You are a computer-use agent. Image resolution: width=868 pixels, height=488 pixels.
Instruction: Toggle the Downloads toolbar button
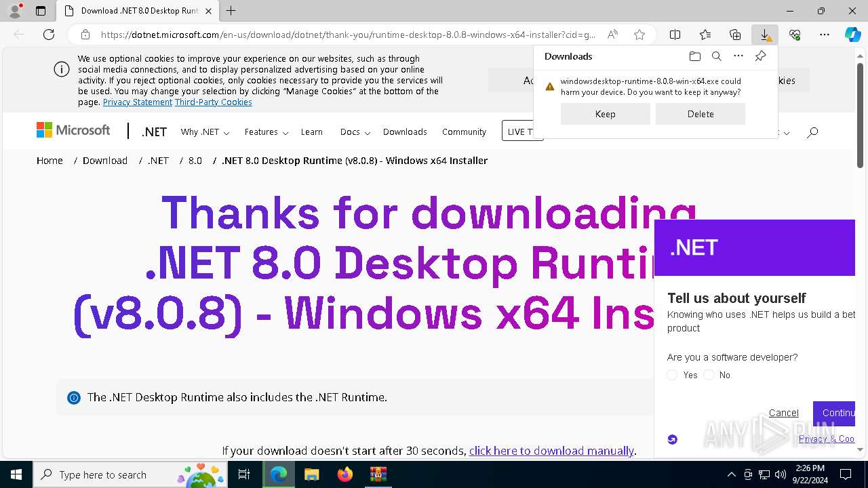coord(765,35)
